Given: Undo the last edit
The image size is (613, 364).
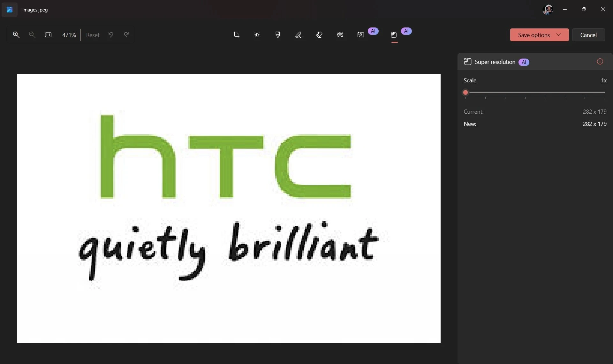Looking at the screenshot, I should [x=111, y=34].
